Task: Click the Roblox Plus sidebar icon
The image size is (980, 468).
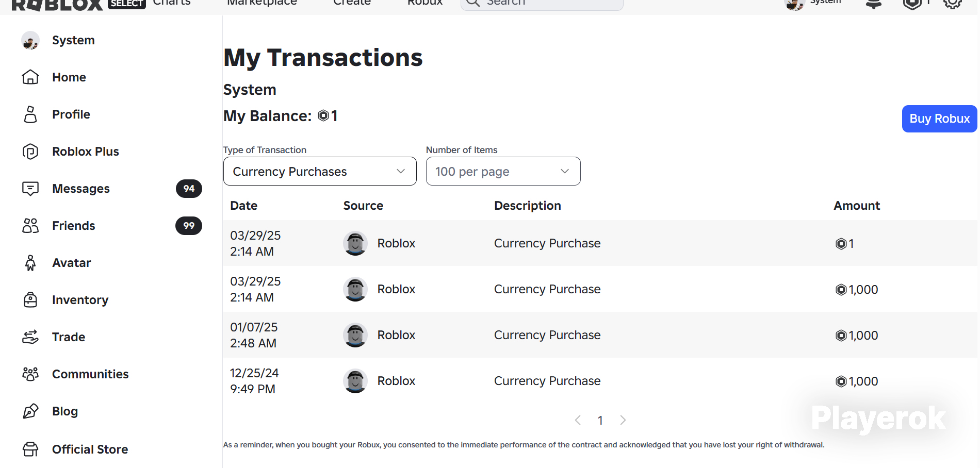Action: 30,152
